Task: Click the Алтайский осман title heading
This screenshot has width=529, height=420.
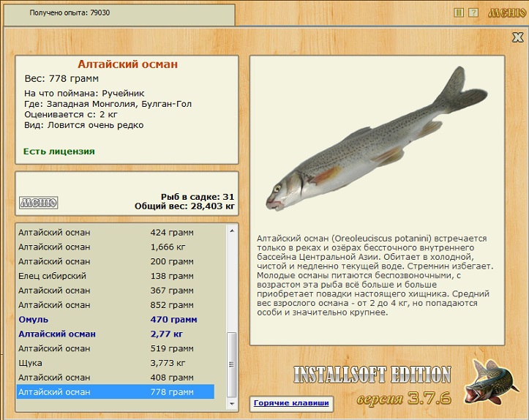Action: click(127, 64)
